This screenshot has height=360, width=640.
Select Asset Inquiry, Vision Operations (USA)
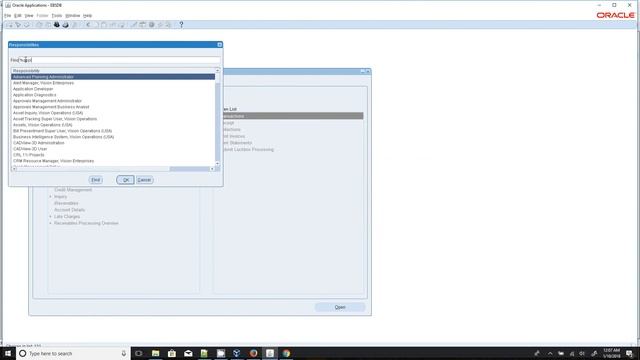113,113
